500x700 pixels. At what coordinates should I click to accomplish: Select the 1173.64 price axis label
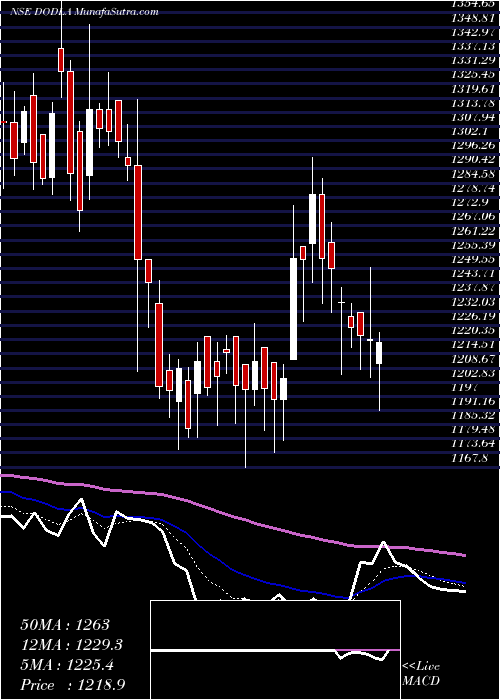tap(474, 444)
